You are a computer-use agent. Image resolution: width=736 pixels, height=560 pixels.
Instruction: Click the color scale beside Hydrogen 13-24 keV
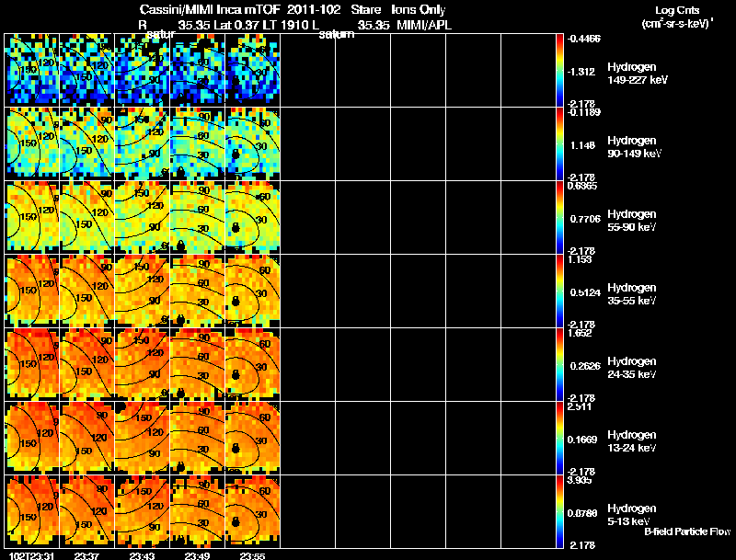coord(559,438)
